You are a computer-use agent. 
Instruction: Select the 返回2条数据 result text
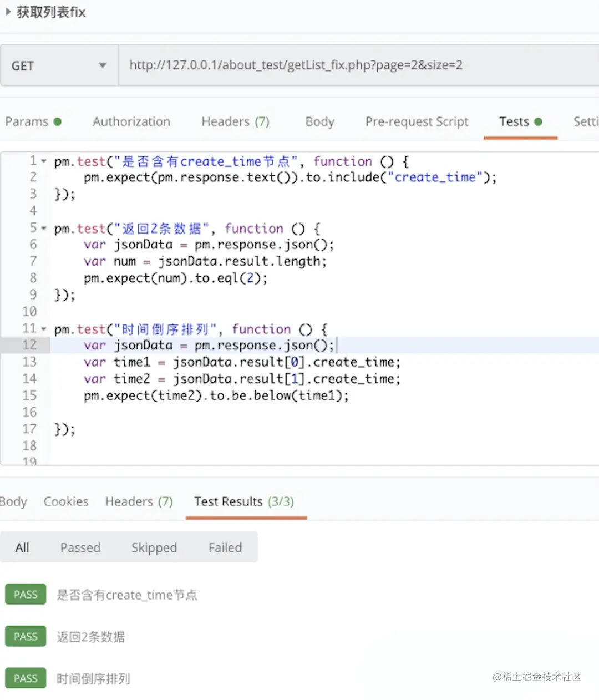click(x=91, y=637)
